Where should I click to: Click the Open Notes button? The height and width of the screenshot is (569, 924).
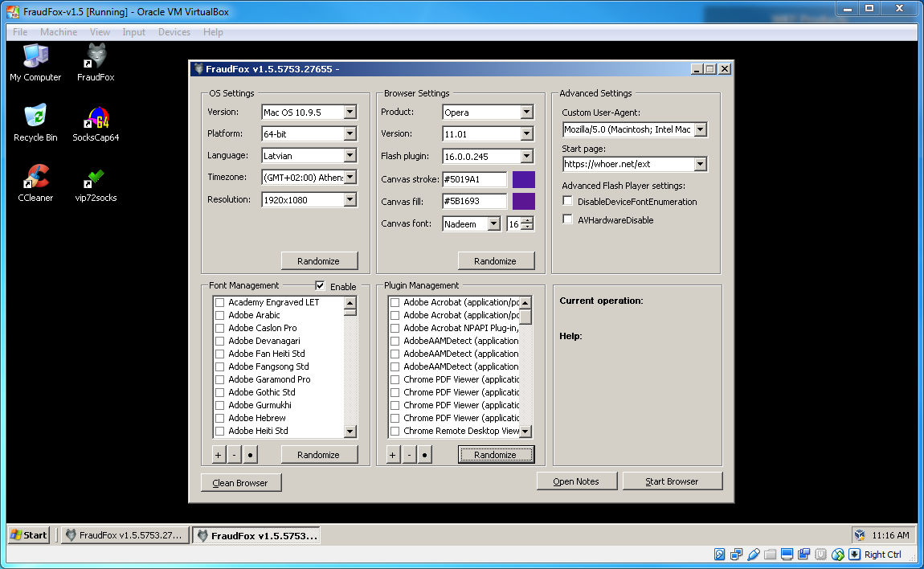576,481
